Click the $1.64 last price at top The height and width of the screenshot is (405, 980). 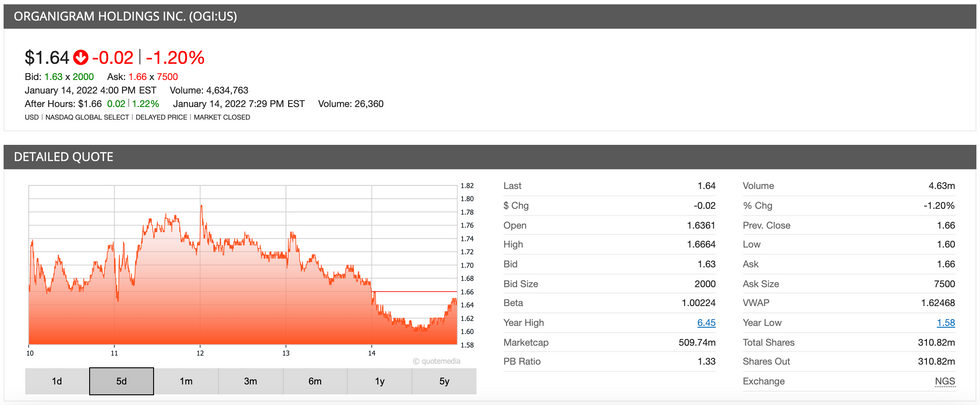tap(47, 57)
